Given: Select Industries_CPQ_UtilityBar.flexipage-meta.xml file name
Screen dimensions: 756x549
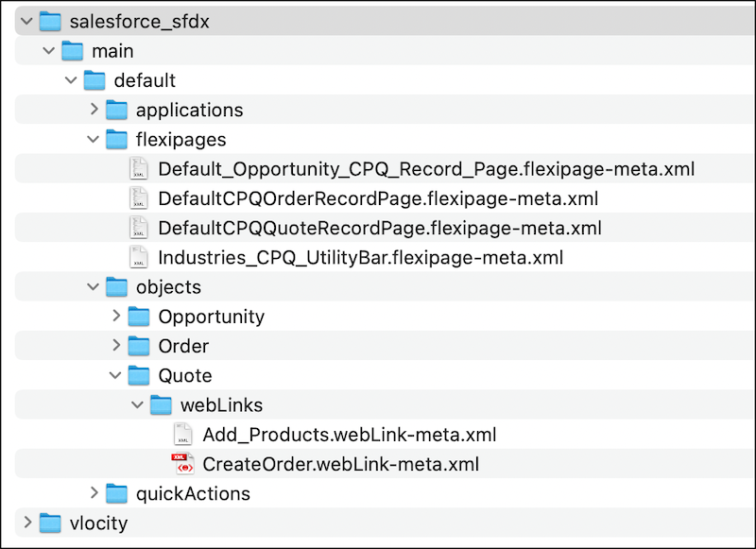Looking at the screenshot, I should pos(361,257).
